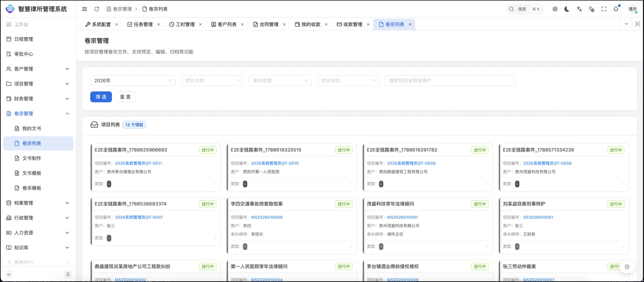This screenshot has height=282, width=644.
Task: Open 茂盛科技常年法律顾问 project card
Action: tap(428, 226)
